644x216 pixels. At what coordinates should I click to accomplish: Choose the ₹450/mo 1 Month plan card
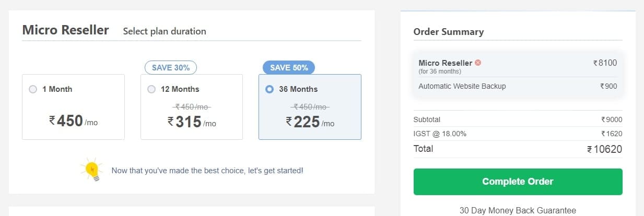(73, 107)
